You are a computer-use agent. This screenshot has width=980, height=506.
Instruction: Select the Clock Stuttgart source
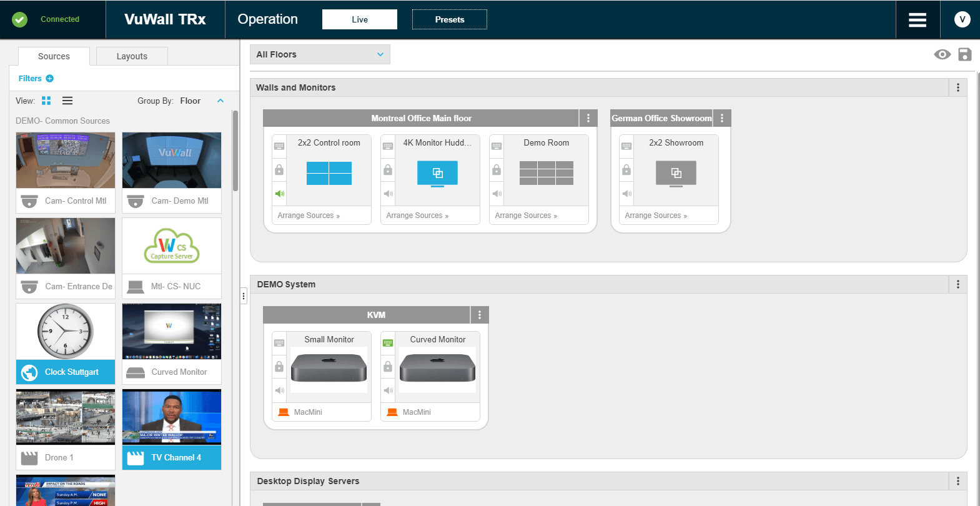click(x=66, y=344)
